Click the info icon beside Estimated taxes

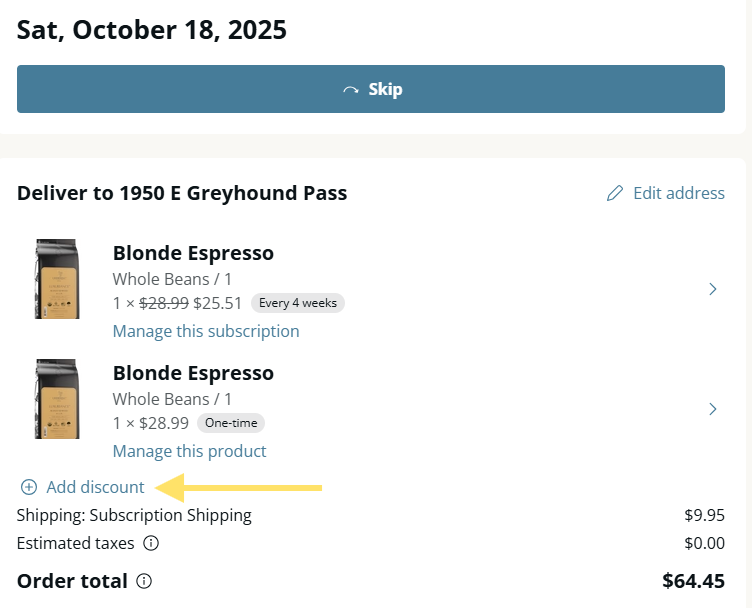pyautogui.click(x=151, y=544)
